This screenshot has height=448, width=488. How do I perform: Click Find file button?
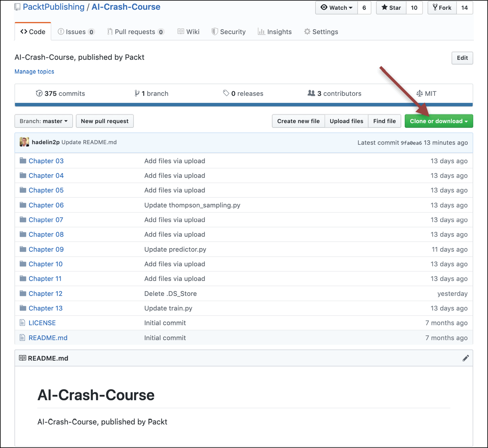coord(385,121)
